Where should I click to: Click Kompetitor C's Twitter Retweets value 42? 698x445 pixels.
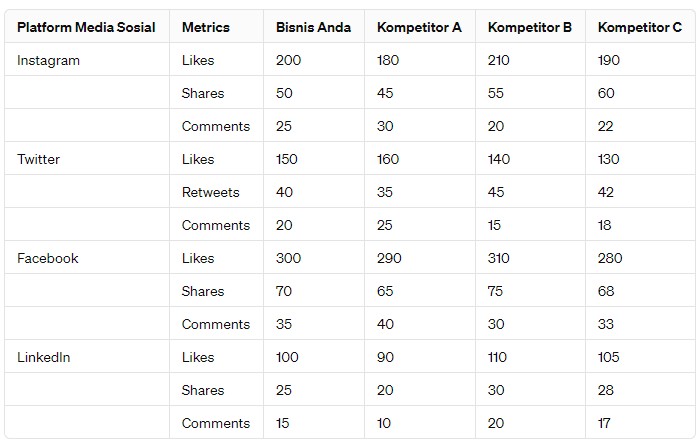(606, 192)
